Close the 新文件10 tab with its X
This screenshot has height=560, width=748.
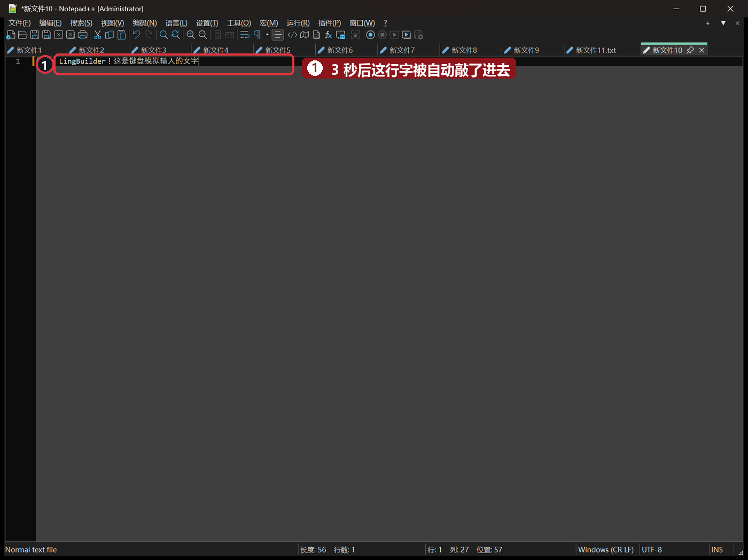click(x=702, y=50)
